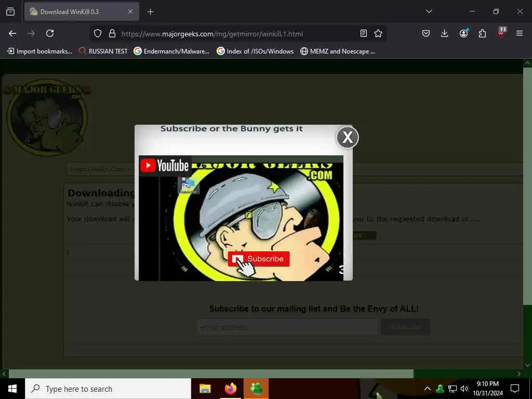Click the taskbar search box
This screenshot has width=532, height=399.
point(108,389)
